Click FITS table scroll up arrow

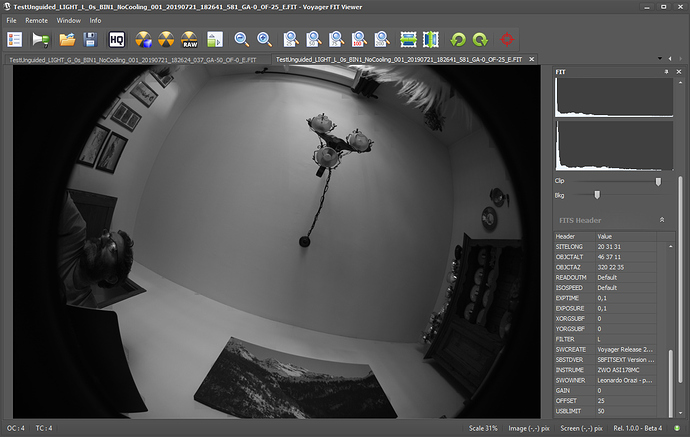671,247
